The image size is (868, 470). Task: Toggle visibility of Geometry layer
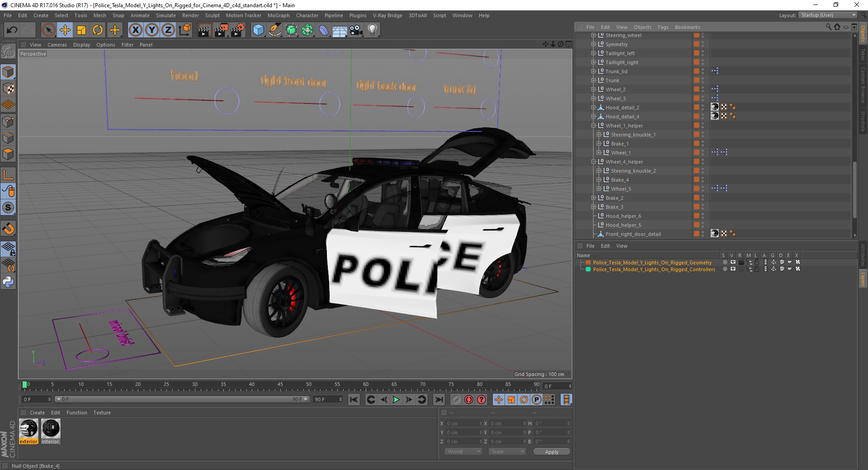point(733,262)
